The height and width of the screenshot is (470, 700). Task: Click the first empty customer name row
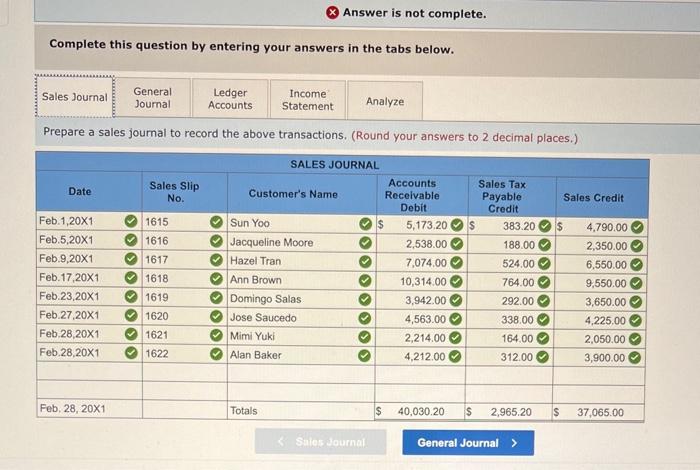(x=301, y=373)
